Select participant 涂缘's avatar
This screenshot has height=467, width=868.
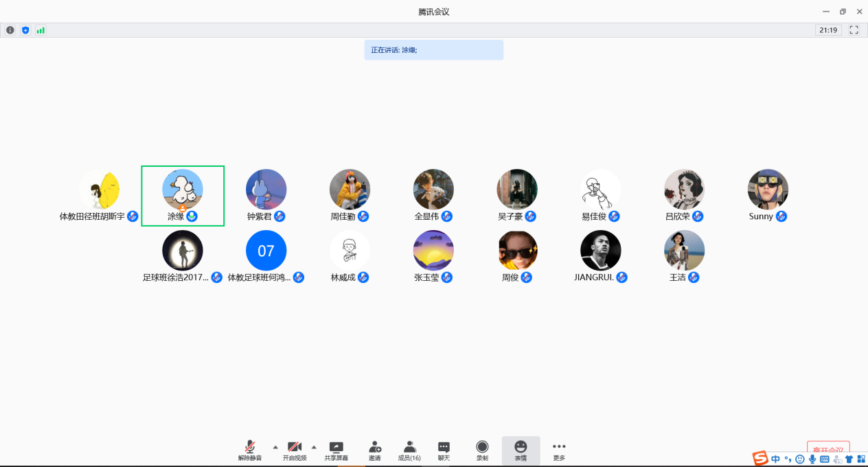click(183, 189)
